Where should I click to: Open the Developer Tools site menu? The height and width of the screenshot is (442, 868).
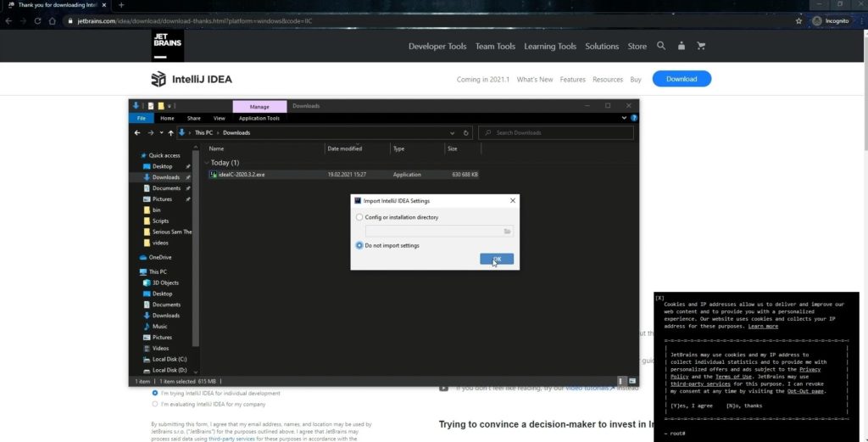point(437,47)
